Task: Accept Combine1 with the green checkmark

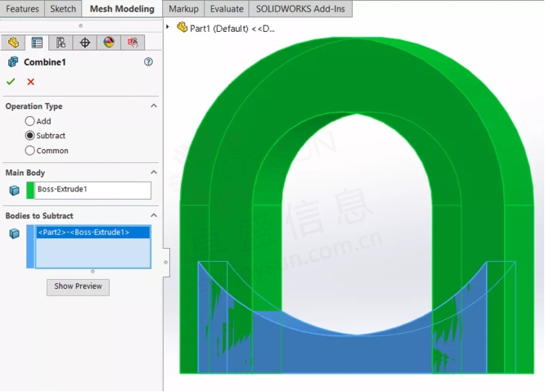Action: tap(11, 82)
